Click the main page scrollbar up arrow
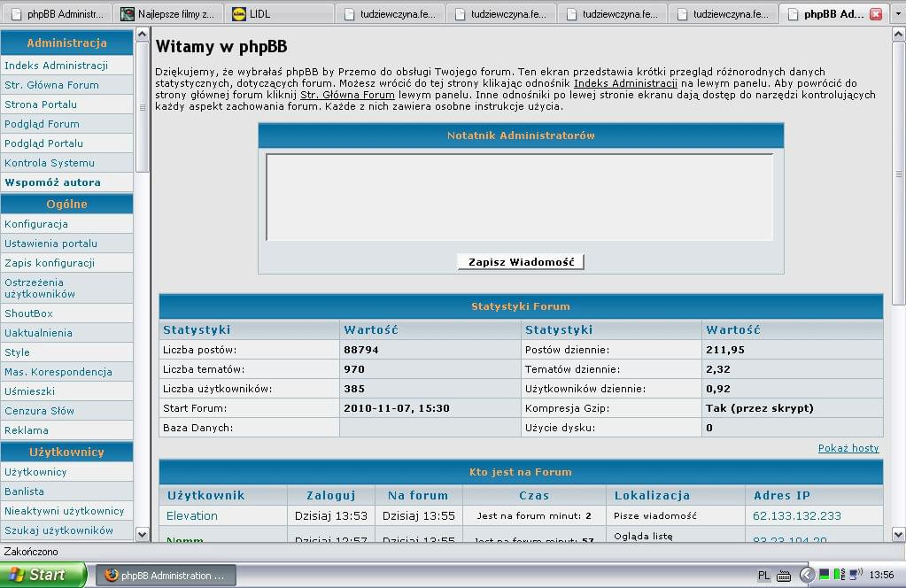 pos(899,35)
